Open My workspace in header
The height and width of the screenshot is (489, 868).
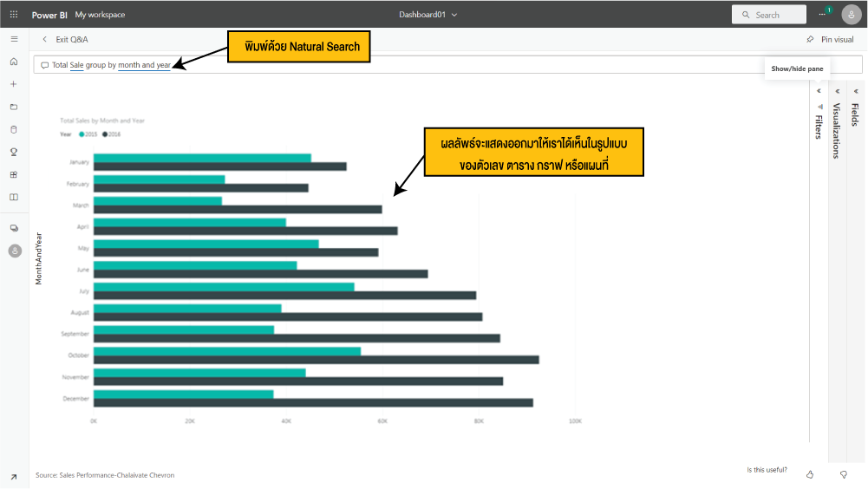[x=100, y=15]
